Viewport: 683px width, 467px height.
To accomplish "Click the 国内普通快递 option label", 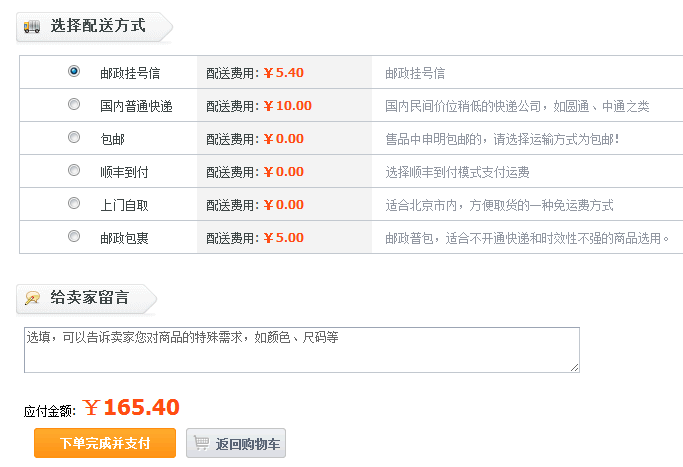I will pyautogui.click(x=136, y=106).
